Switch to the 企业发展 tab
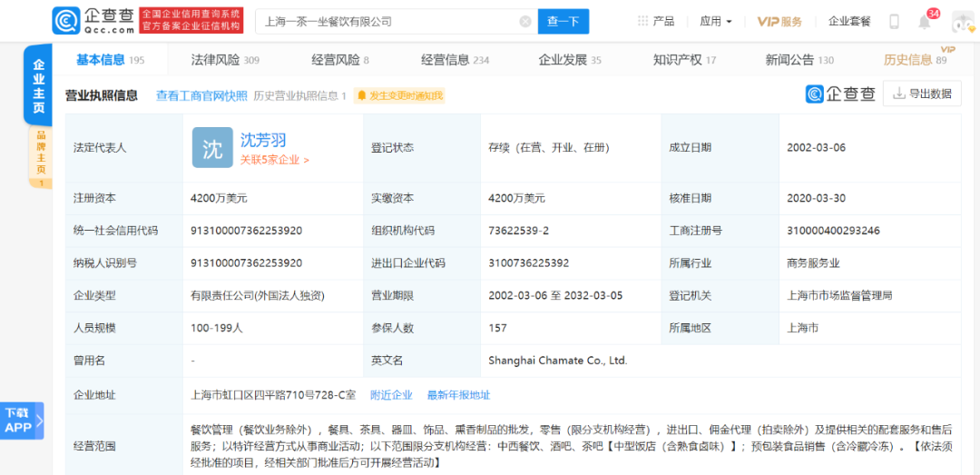The width and height of the screenshot is (980, 475). [569, 60]
